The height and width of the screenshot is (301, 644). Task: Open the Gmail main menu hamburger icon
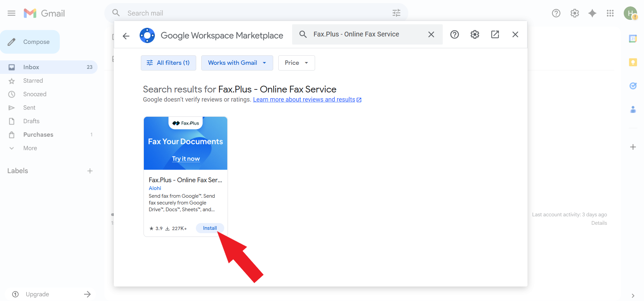(x=11, y=13)
